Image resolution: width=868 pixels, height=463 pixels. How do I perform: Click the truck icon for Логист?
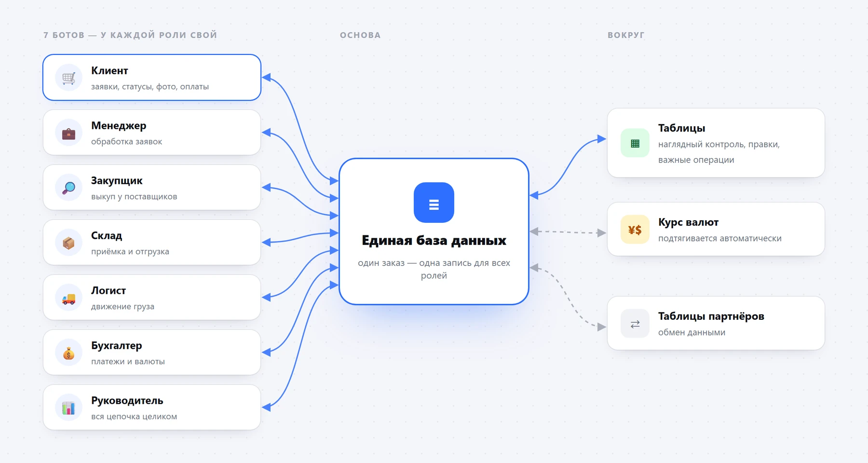click(x=69, y=298)
